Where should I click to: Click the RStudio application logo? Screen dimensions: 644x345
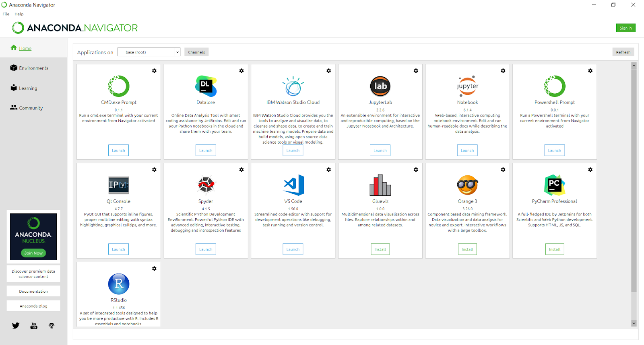[x=119, y=284]
